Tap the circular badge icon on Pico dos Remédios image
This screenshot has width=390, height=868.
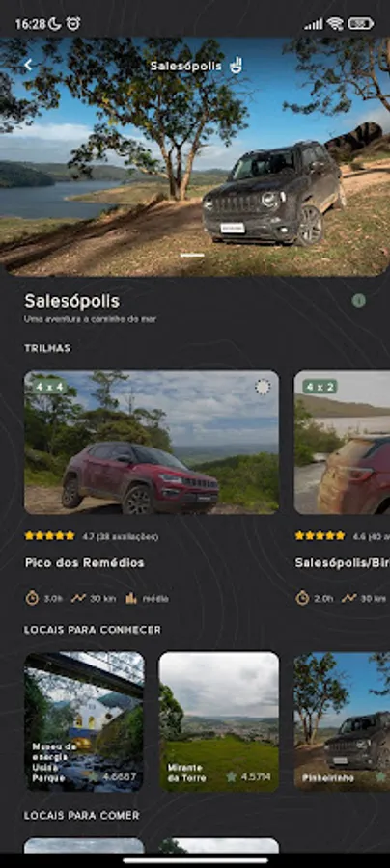(x=263, y=387)
